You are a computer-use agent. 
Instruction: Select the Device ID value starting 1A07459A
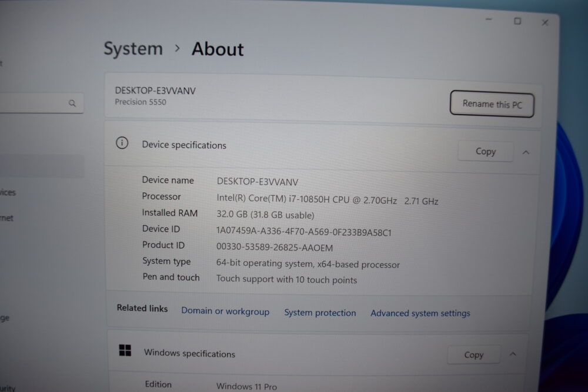[304, 232]
